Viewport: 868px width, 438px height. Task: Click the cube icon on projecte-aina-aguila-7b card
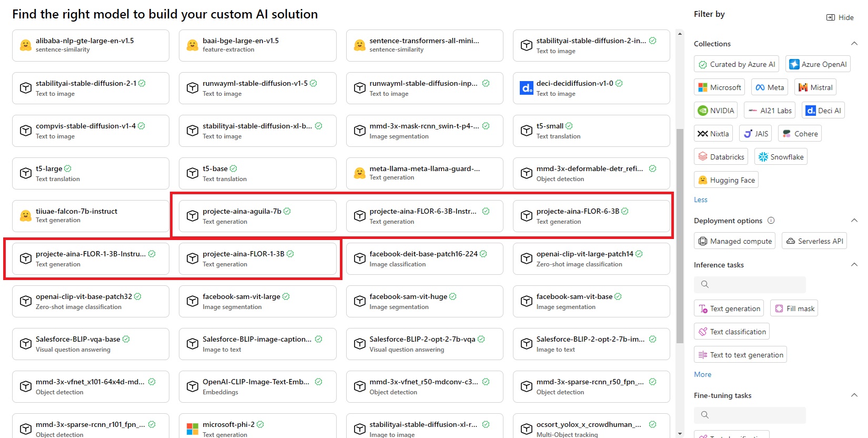[x=193, y=216]
